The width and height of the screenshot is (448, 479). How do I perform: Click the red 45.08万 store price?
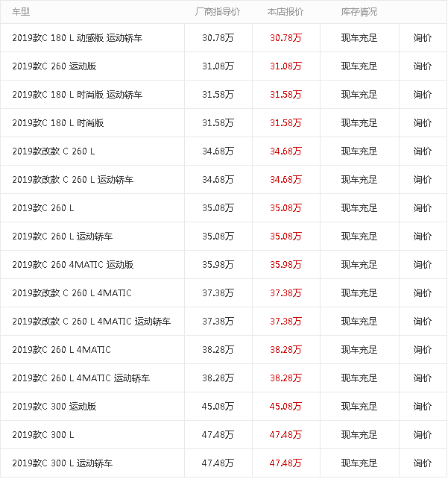click(286, 407)
